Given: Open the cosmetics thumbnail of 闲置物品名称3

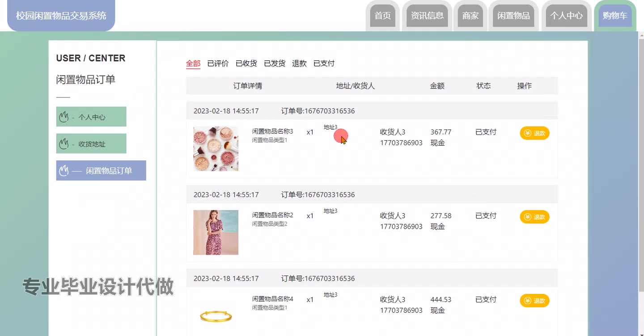Looking at the screenshot, I should point(216,149).
